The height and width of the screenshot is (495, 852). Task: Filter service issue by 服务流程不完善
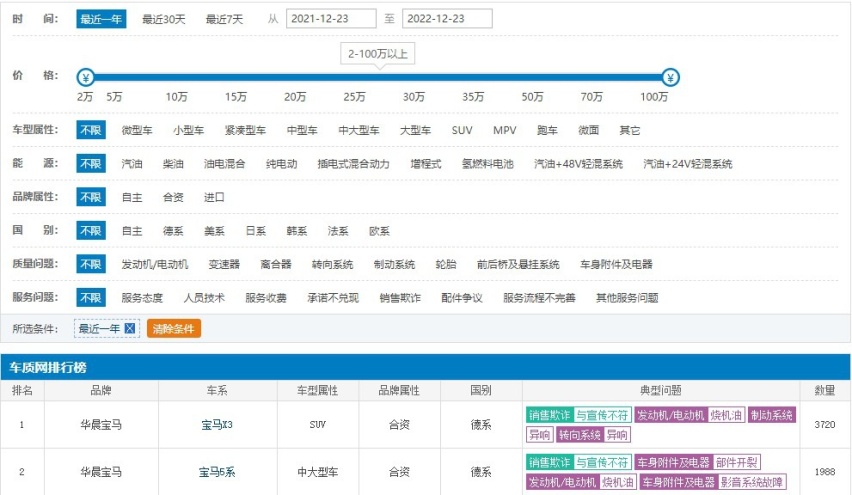(540, 298)
